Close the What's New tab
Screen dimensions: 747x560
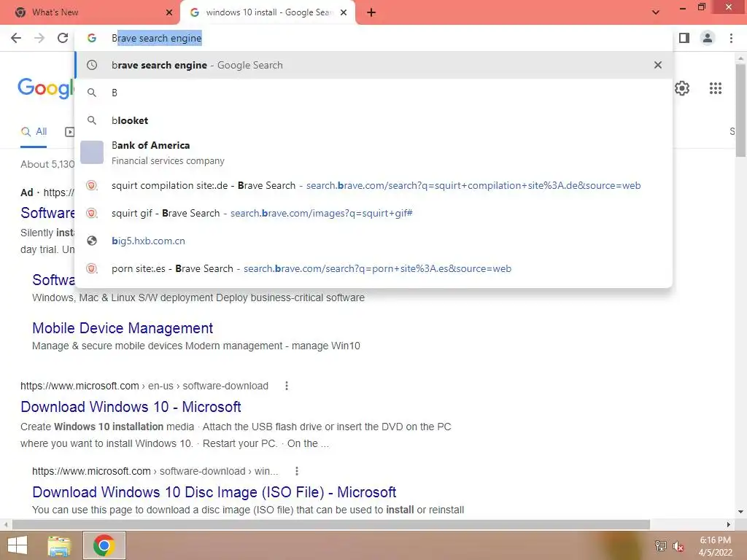pyautogui.click(x=169, y=12)
